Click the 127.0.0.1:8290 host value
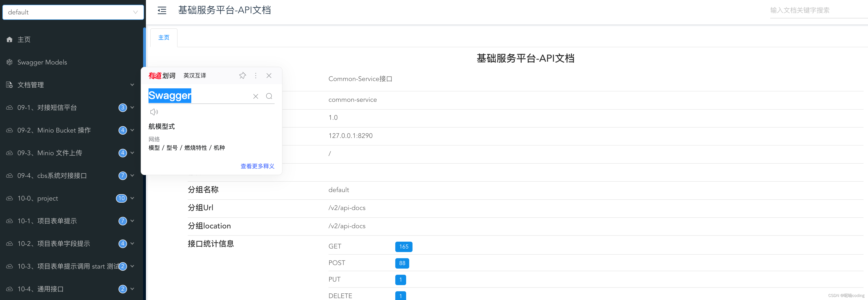Image resolution: width=868 pixels, height=300 pixels. [350, 136]
